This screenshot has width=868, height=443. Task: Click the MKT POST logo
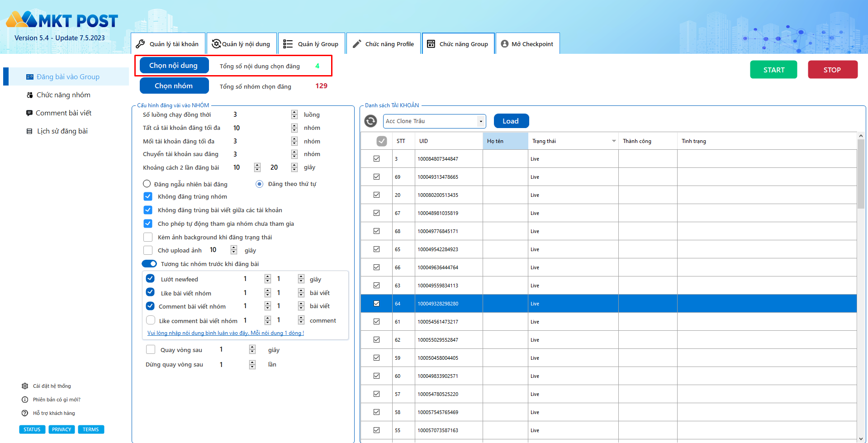pyautogui.click(x=62, y=19)
